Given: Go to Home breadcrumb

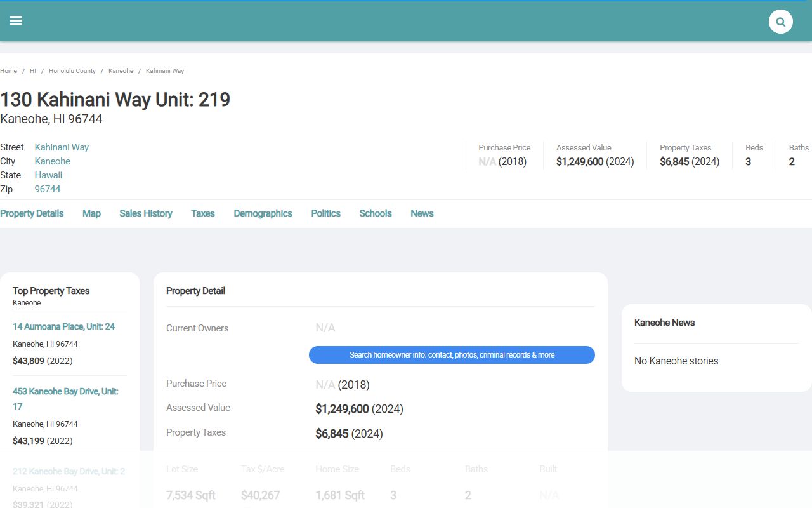Looking at the screenshot, I should click(9, 71).
